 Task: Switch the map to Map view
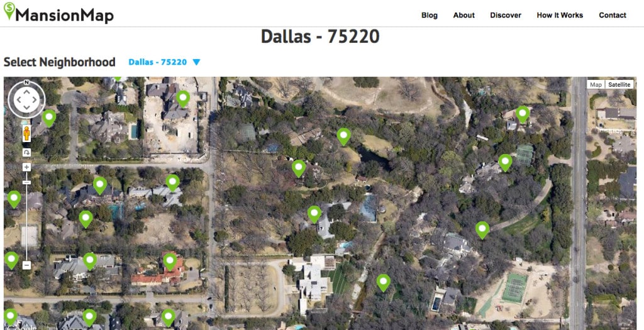click(x=596, y=85)
